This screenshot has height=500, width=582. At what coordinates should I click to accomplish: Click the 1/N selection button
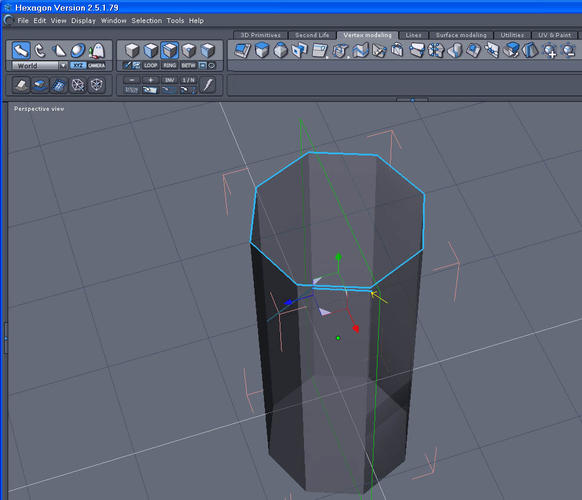click(x=189, y=80)
